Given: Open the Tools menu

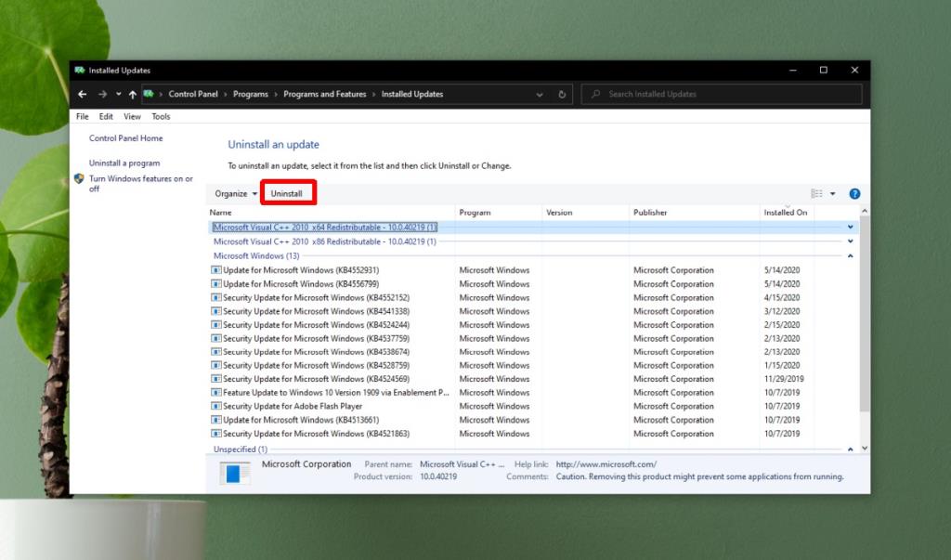Looking at the screenshot, I should point(161,116).
